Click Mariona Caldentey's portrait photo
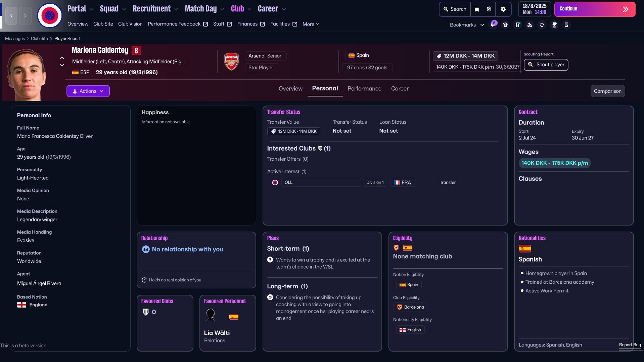Screen dimensions: 644x362 27,74
